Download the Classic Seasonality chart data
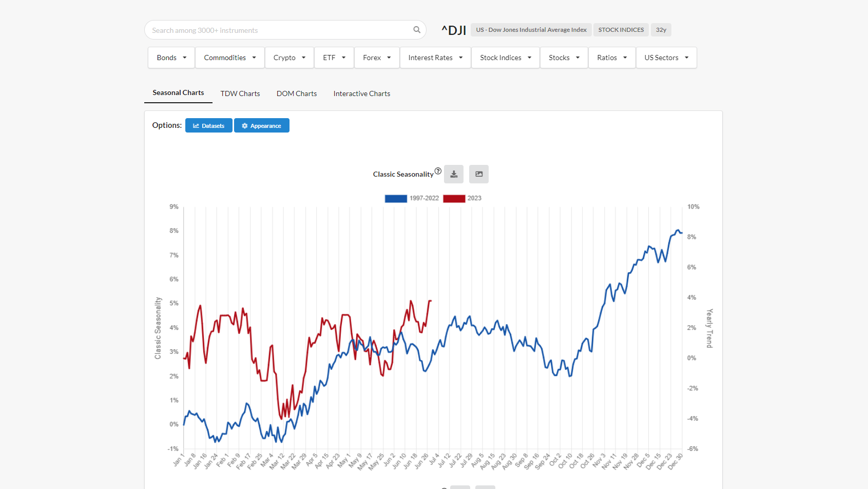The image size is (868, 489). pyautogui.click(x=454, y=174)
